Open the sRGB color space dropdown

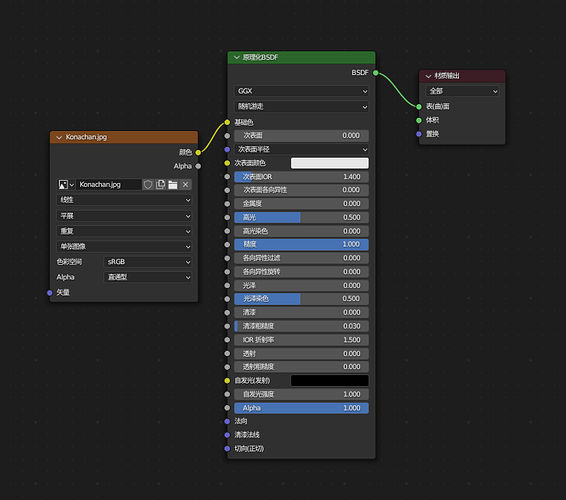click(148, 262)
